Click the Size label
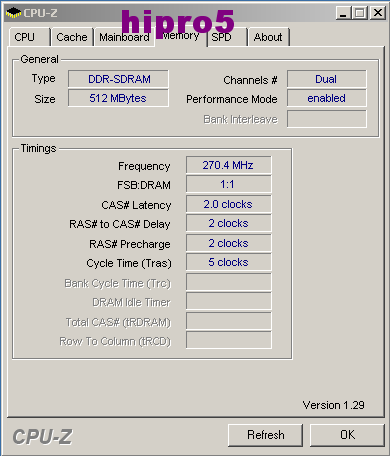This screenshot has height=456, width=390. [x=45, y=99]
